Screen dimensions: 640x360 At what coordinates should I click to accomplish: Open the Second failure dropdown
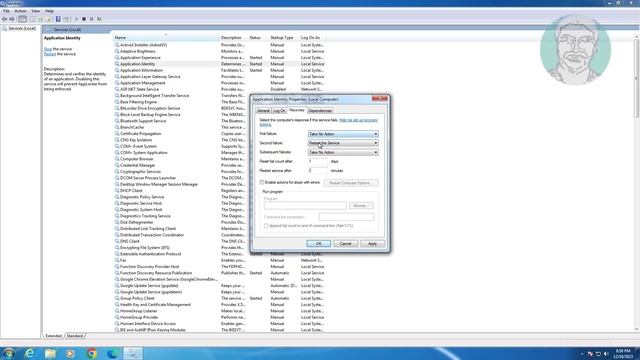pyautogui.click(x=343, y=143)
